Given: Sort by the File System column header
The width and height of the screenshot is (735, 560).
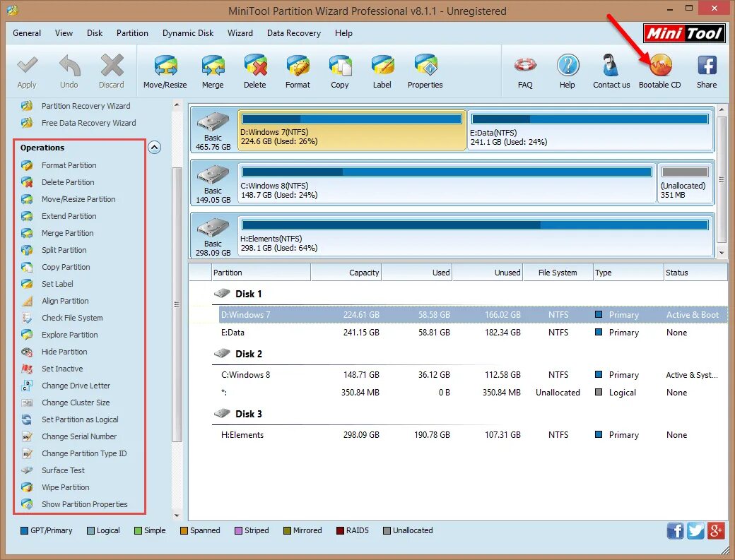Looking at the screenshot, I should (x=558, y=273).
